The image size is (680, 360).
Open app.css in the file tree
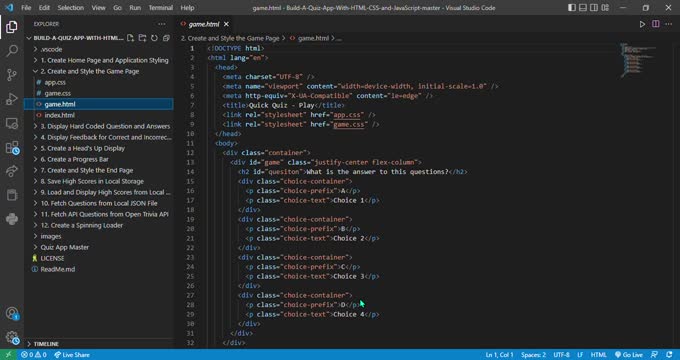click(x=99, y=82)
